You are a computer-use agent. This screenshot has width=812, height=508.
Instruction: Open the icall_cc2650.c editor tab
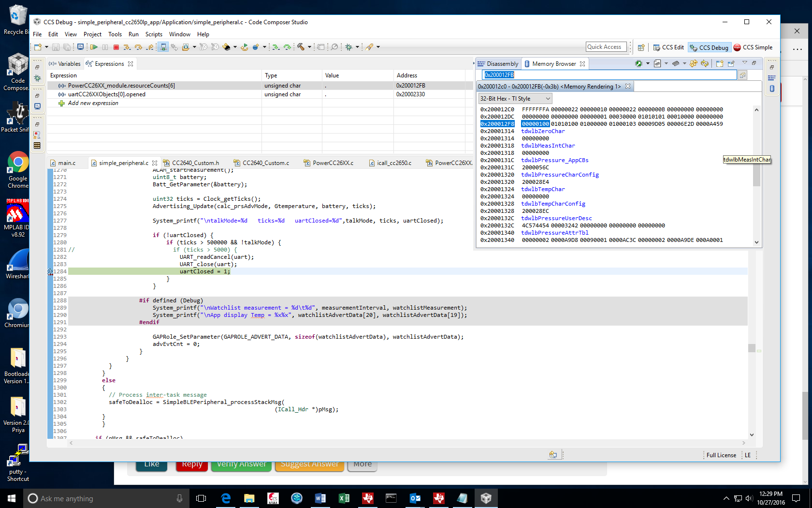(x=390, y=163)
